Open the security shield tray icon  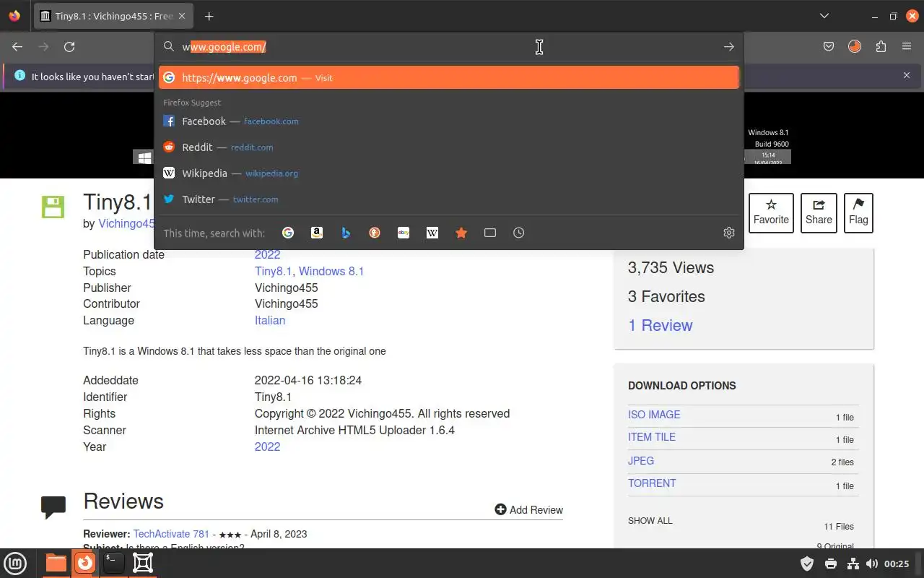pos(807,564)
